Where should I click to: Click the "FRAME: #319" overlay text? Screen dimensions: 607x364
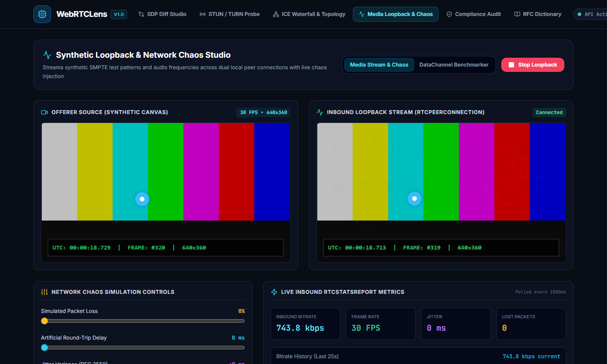(x=422, y=248)
